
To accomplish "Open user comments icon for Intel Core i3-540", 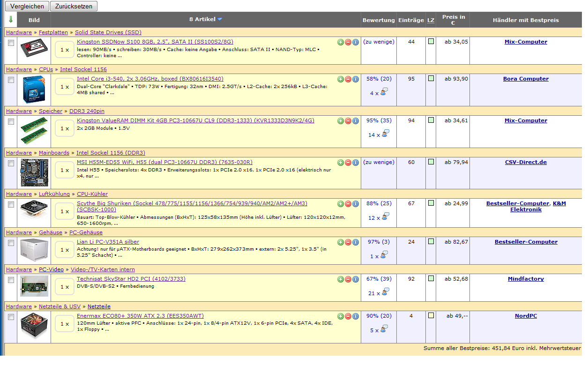I will click(385, 92).
